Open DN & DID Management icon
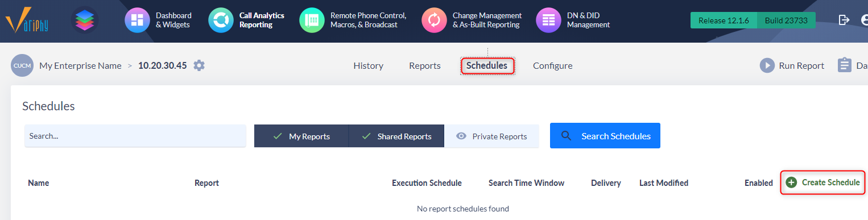This screenshot has height=220, width=868. tap(548, 20)
